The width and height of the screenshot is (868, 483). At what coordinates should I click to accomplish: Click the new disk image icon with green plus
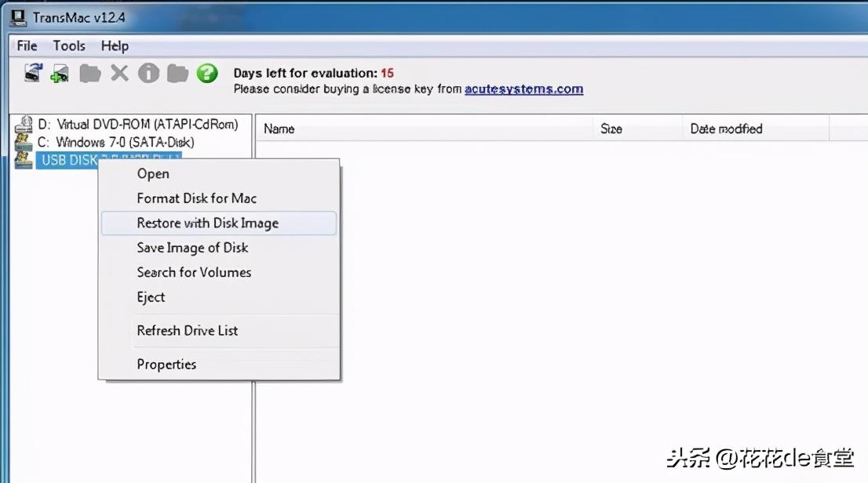click(x=60, y=74)
